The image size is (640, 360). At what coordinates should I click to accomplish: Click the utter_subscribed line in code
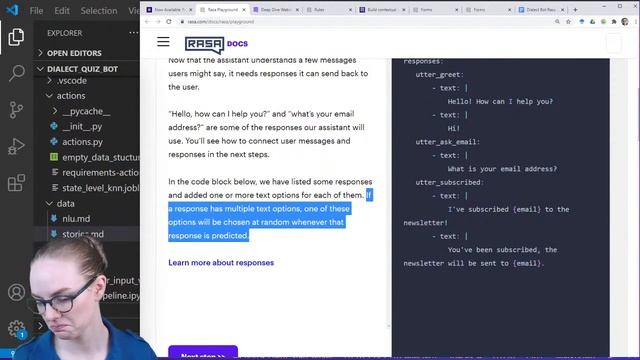tap(449, 182)
